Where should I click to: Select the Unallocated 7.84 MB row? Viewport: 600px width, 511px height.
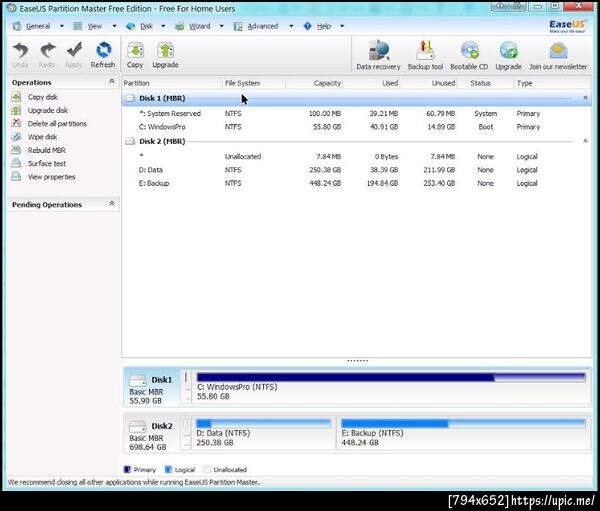coord(357,157)
